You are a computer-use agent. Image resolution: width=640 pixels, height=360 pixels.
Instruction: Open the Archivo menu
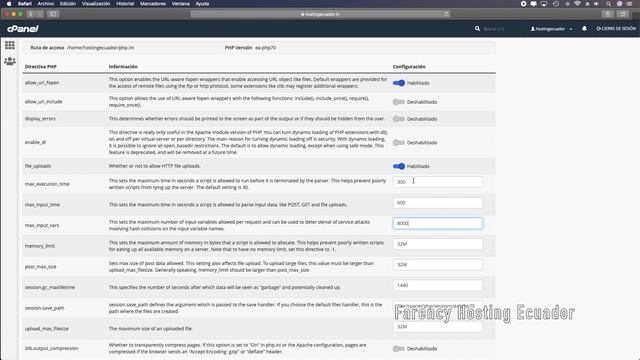(x=46, y=4)
